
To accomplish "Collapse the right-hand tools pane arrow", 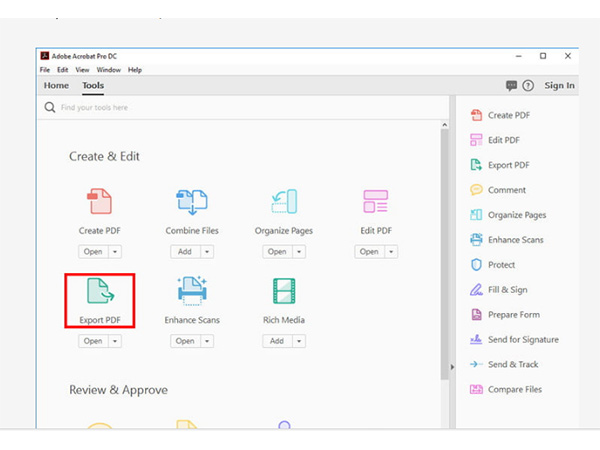I will [451, 366].
